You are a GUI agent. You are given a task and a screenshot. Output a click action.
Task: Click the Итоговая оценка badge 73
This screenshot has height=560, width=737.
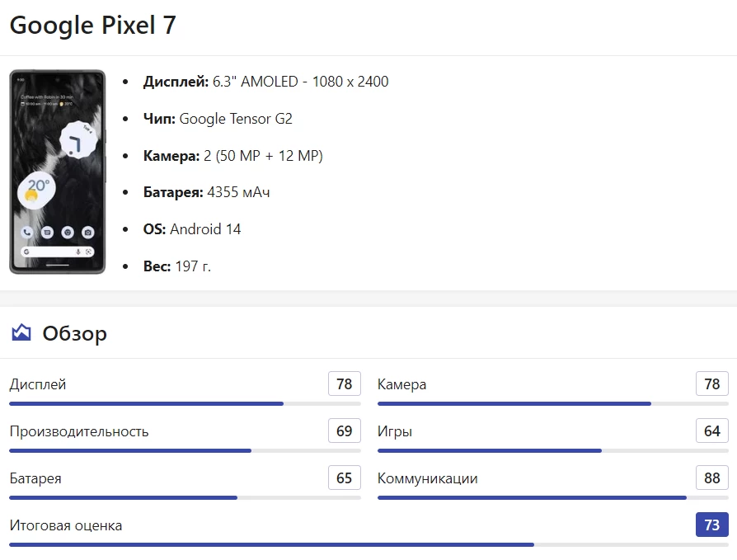click(712, 525)
